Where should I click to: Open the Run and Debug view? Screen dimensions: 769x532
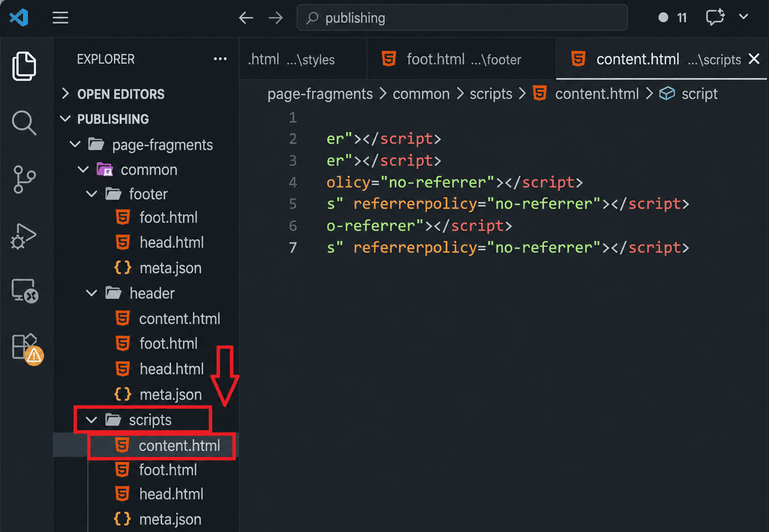click(24, 236)
